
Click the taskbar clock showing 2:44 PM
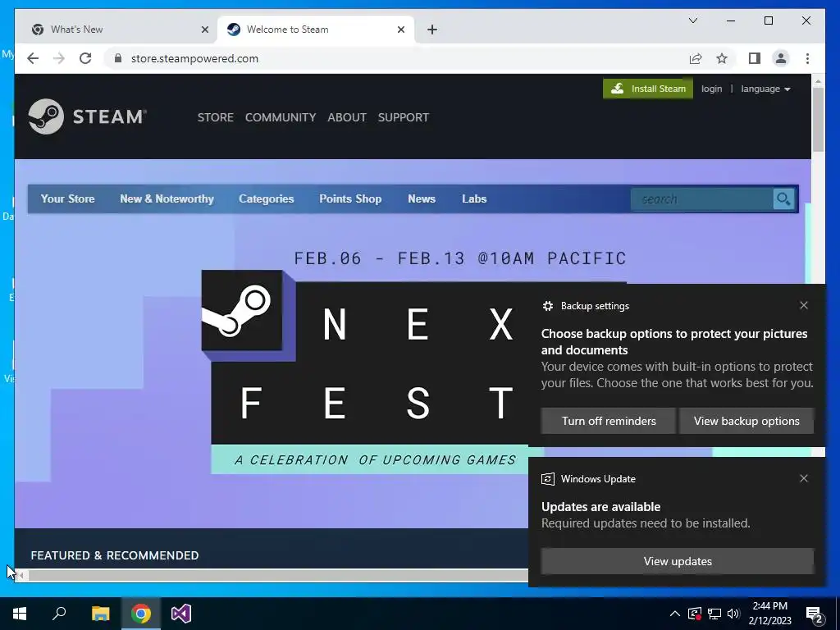coord(769,614)
